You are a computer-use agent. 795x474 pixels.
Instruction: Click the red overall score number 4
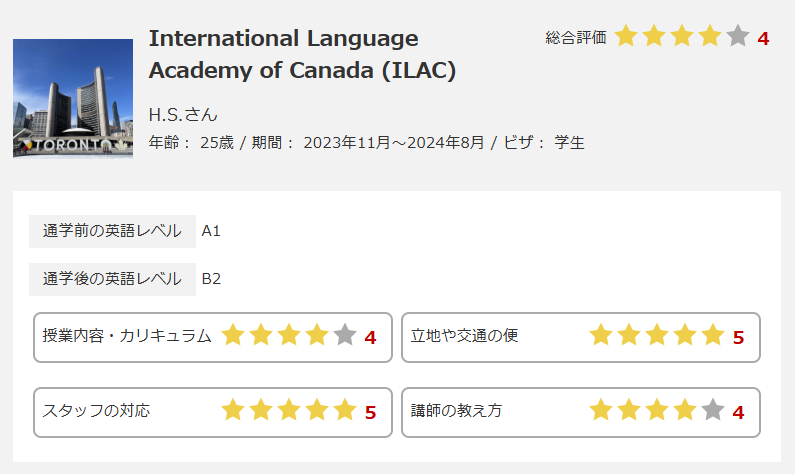tap(764, 39)
